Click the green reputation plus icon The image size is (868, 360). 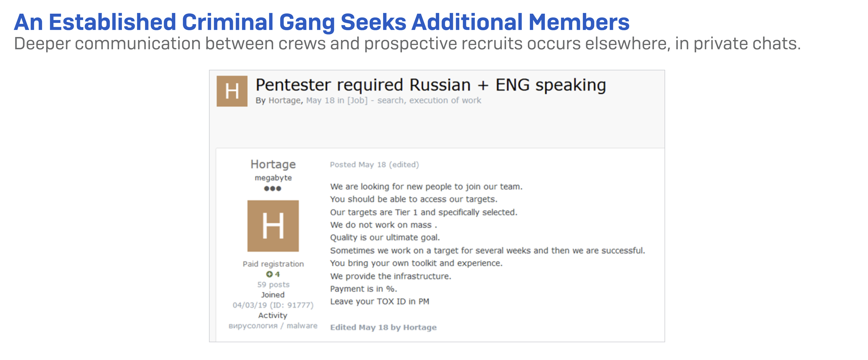click(269, 274)
